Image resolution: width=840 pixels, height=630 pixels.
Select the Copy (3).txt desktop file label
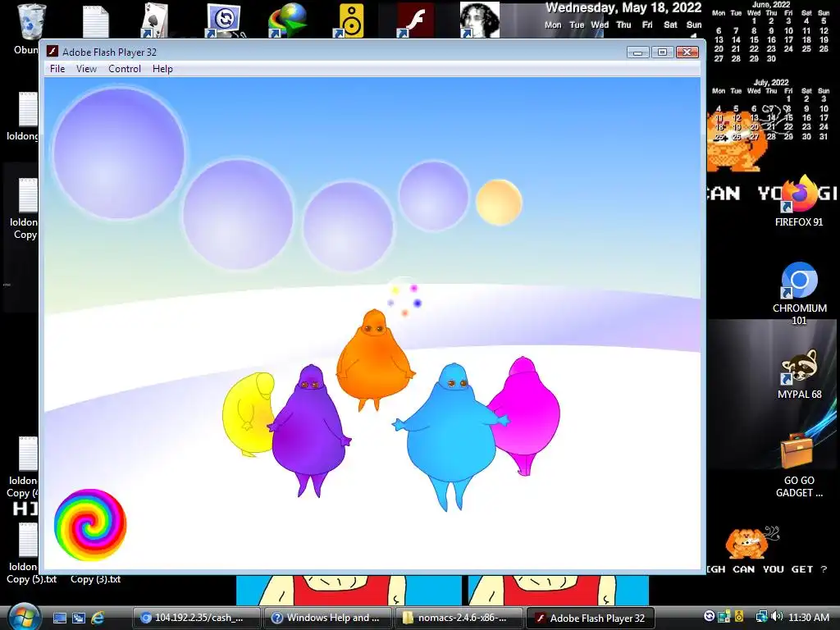point(95,579)
